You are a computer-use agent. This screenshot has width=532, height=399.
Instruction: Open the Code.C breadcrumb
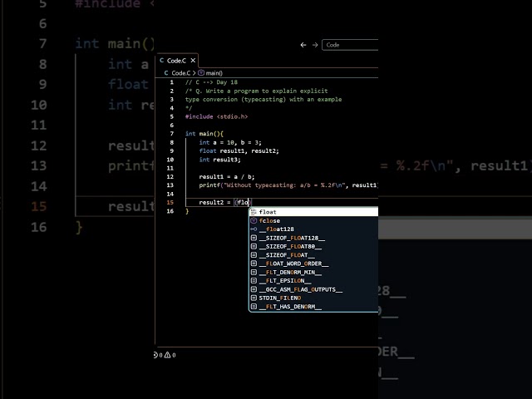pyautogui.click(x=181, y=73)
